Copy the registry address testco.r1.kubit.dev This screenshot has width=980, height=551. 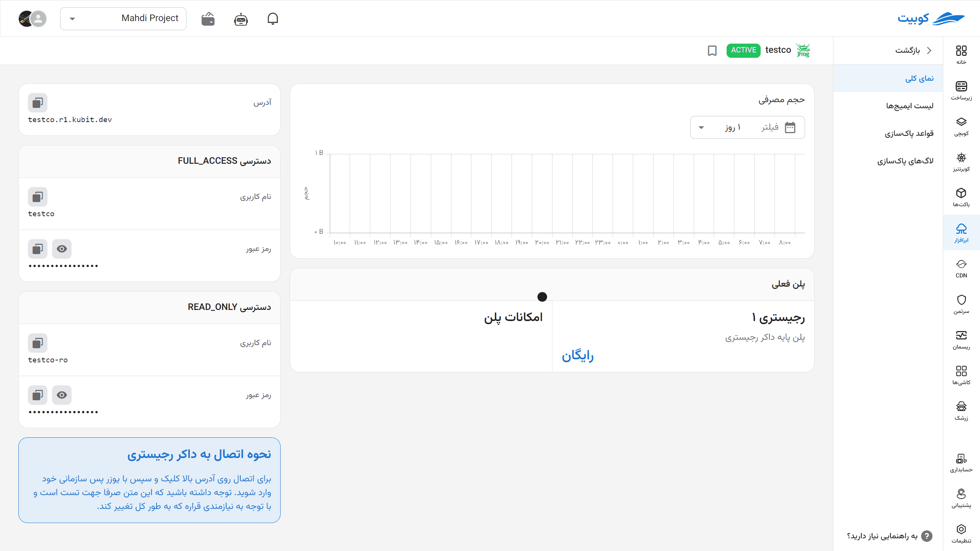click(38, 103)
